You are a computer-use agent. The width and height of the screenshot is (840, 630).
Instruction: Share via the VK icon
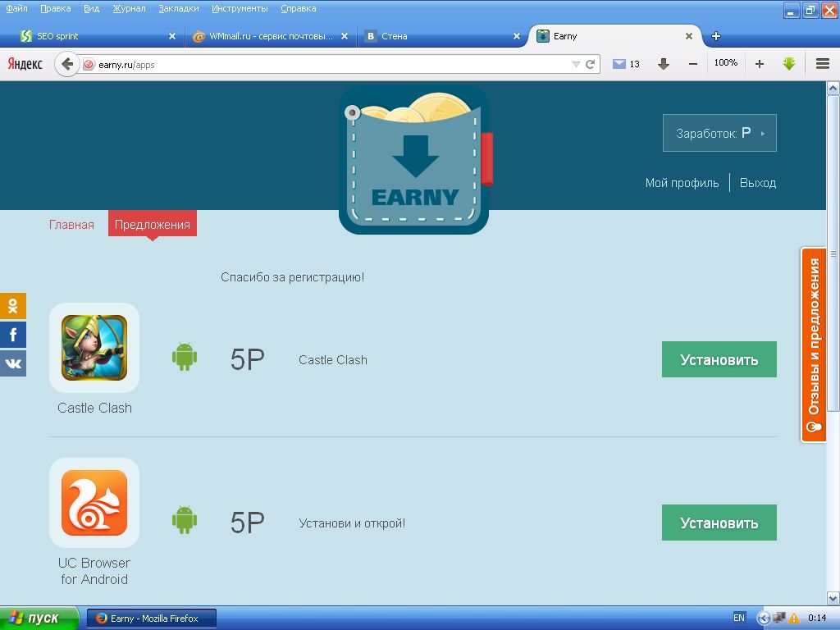pos(13,363)
